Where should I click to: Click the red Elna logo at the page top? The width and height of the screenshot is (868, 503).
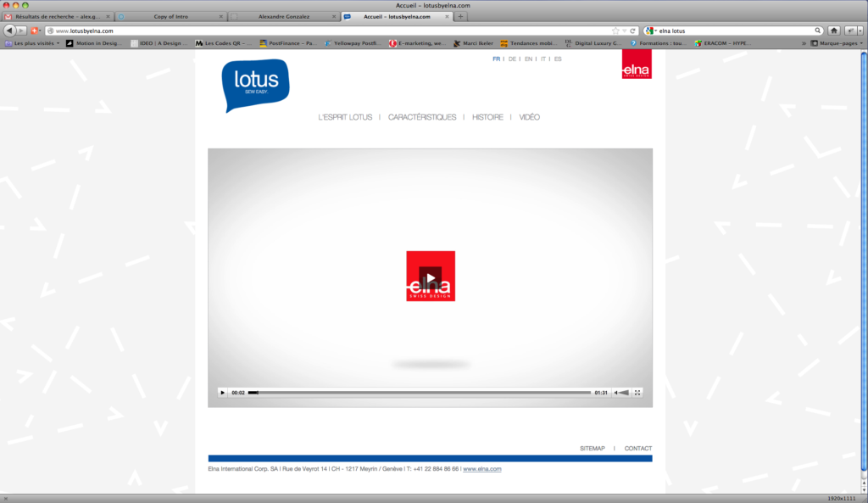[x=636, y=64]
